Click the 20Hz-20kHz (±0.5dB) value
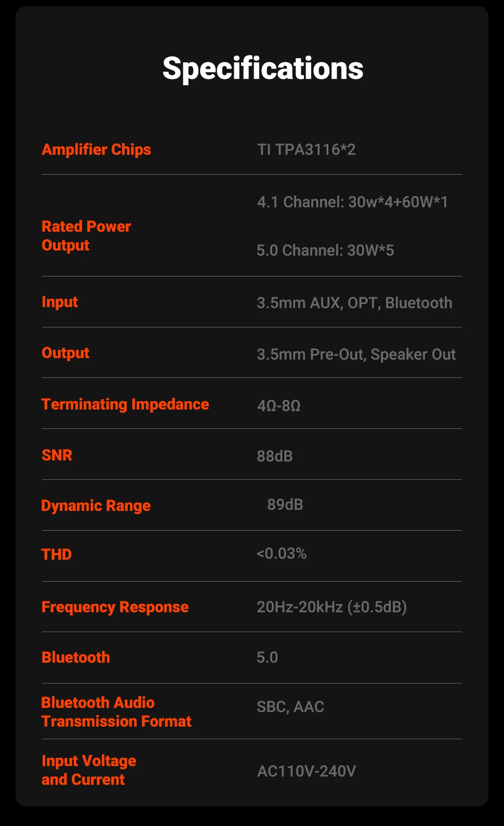This screenshot has width=504, height=826. (x=331, y=607)
